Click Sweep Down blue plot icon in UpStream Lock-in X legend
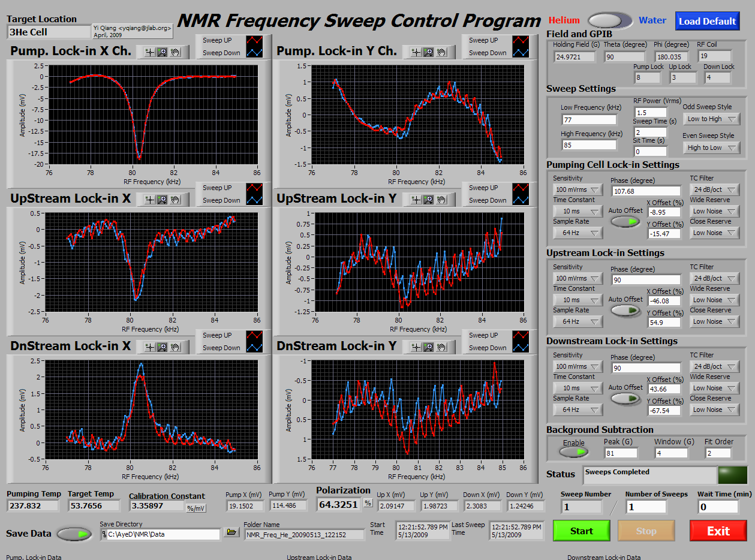 pos(253,200)
